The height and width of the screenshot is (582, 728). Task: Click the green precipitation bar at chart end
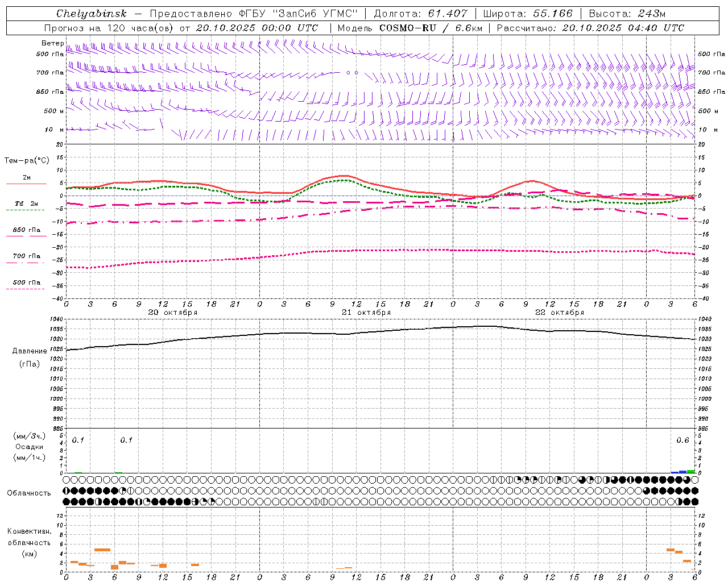pos(690,471)
